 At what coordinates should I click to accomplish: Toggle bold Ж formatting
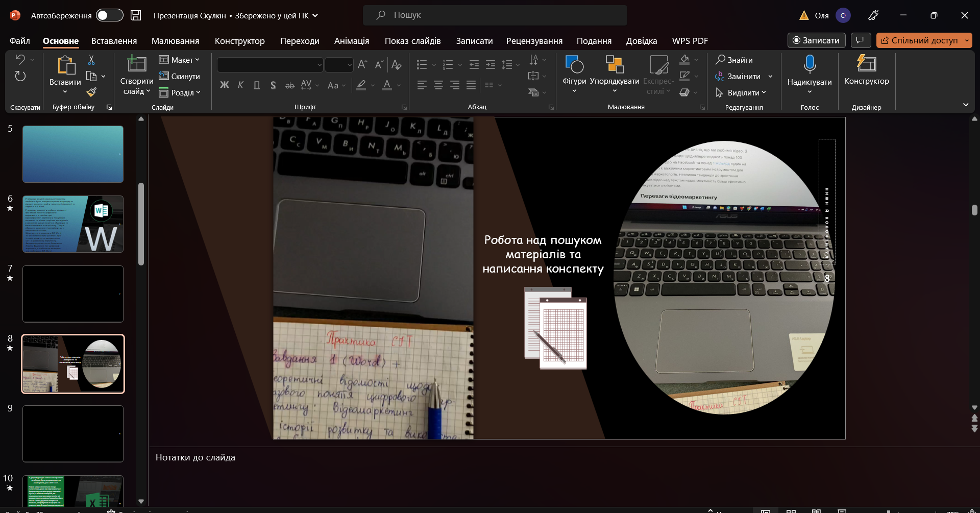(225, 85)
